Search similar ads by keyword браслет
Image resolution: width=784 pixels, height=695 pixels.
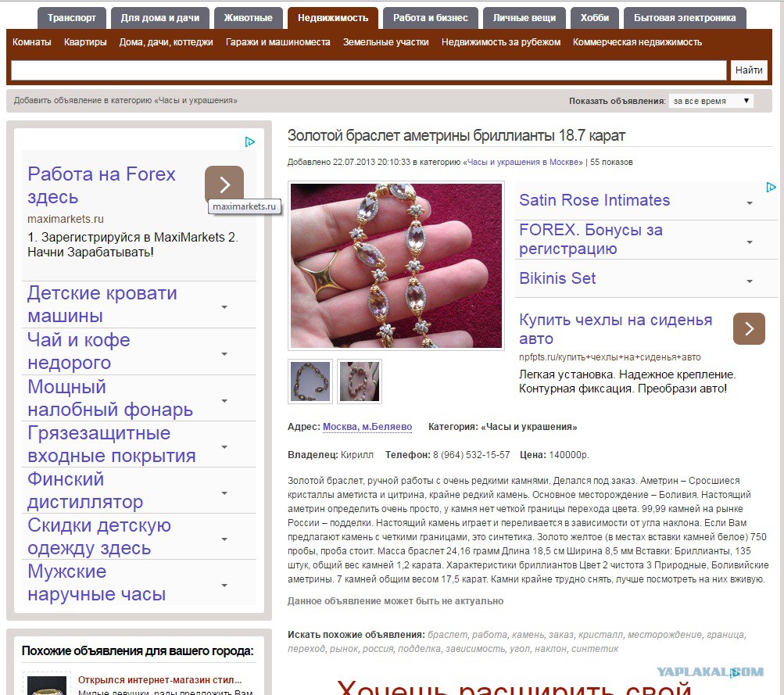pos(447,635)
